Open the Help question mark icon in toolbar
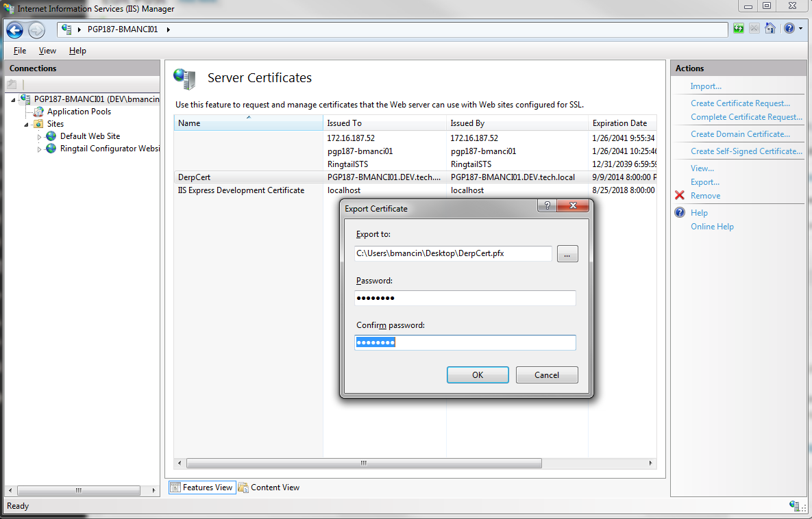The image size is (812, 519). pos(789,29)
